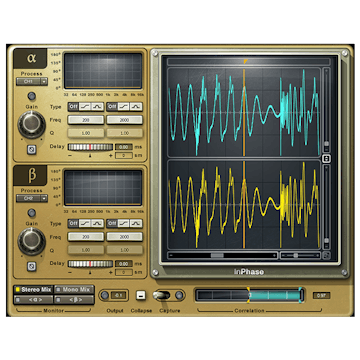Click the waveform link button between alpha and beta displays
This screenshot has width=360, height=360.
coord(327,159)
